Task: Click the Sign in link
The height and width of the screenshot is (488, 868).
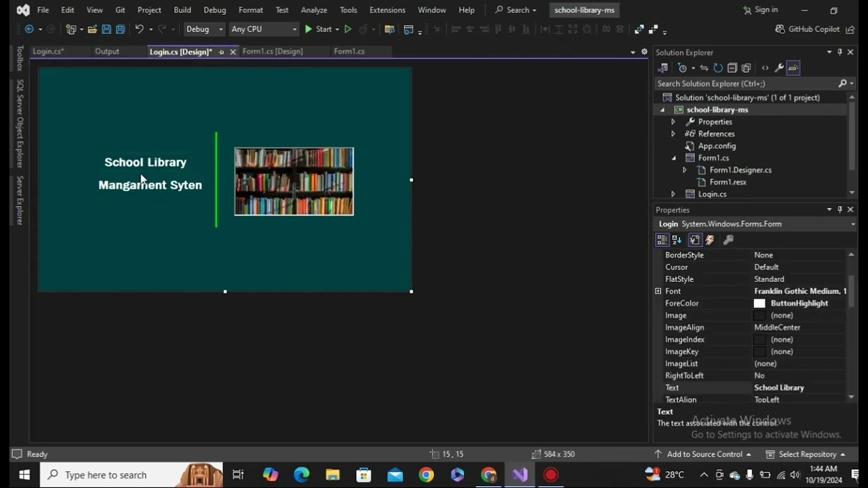Action: coord(760,10)
